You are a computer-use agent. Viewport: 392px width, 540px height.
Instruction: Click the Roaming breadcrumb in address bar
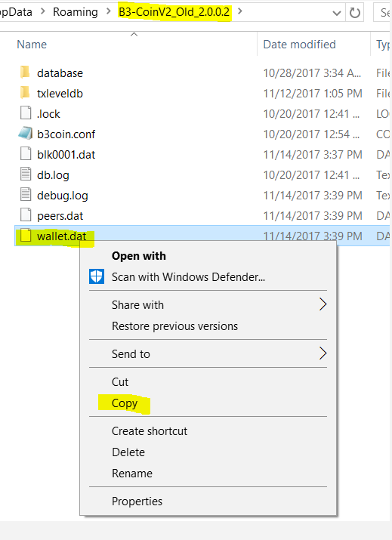tap(75, 12)
